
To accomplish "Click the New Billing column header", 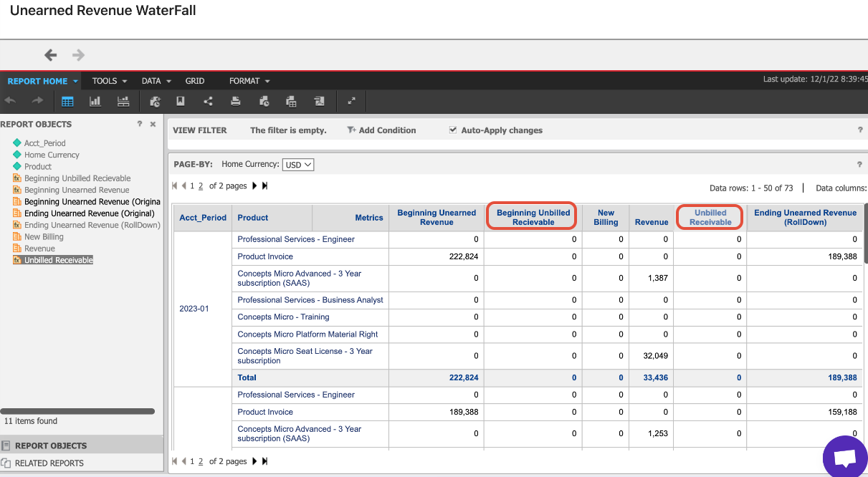I will [606, 218].
